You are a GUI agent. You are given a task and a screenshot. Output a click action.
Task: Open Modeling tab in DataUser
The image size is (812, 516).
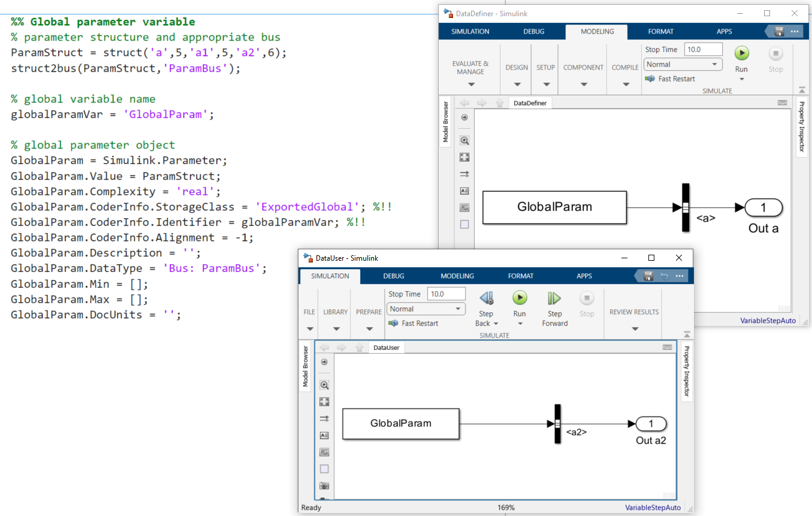pos(457,276)
